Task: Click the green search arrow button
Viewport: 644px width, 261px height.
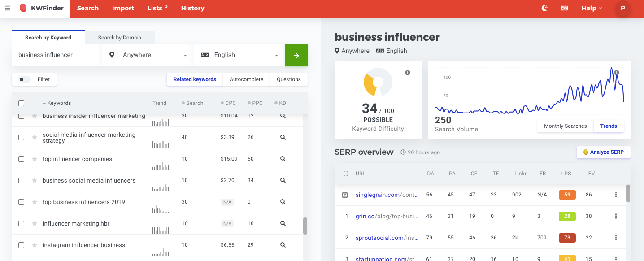Action: [296, 55]
